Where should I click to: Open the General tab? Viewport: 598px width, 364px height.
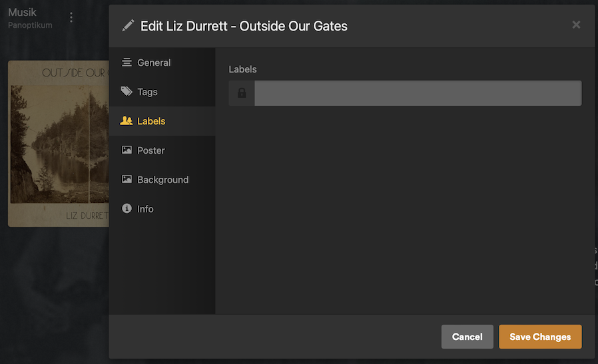click(x=154, y=63)
